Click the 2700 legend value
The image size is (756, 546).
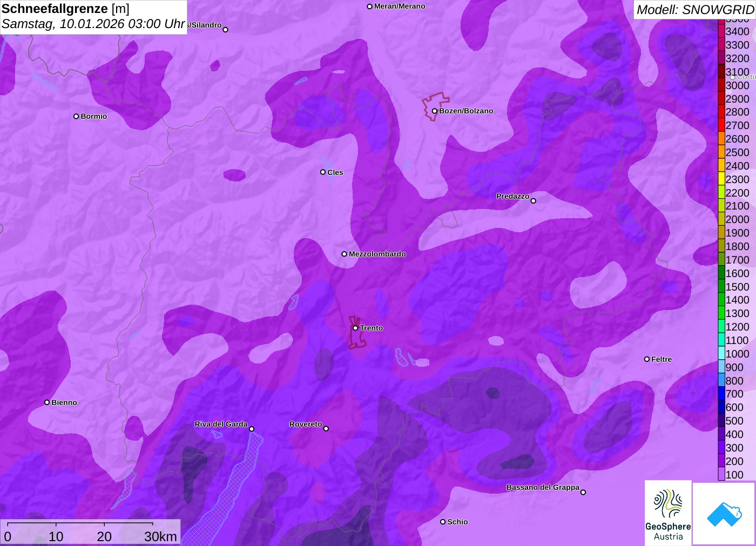pos(737,125)
